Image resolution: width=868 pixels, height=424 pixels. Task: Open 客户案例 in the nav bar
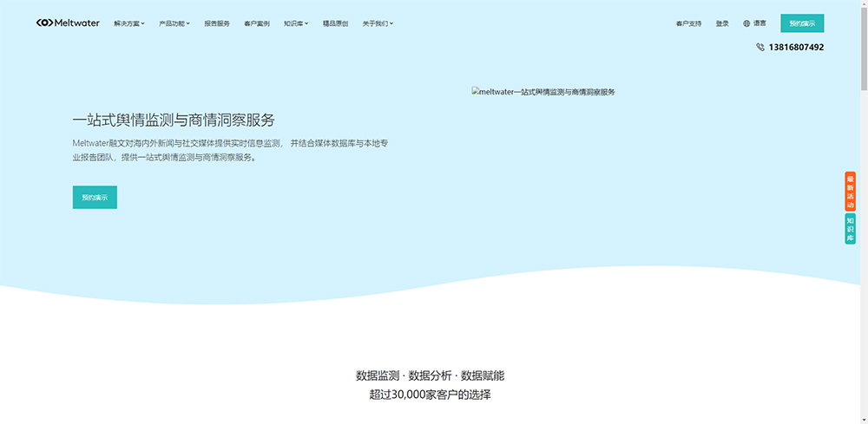257,23
